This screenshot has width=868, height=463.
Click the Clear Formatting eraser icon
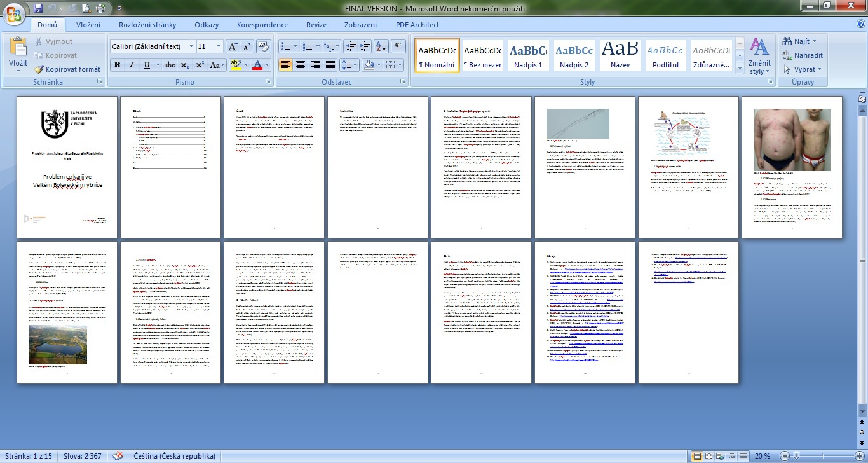point(264,46)
